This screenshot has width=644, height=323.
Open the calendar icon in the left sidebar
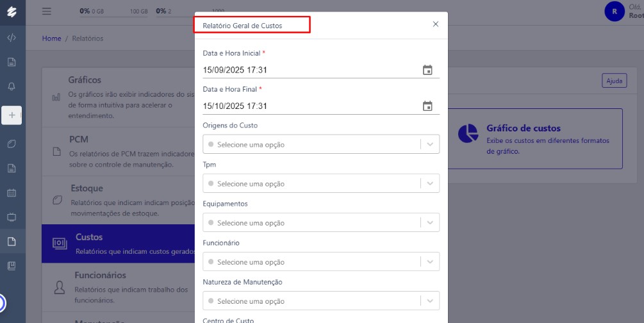coord(12,192)
